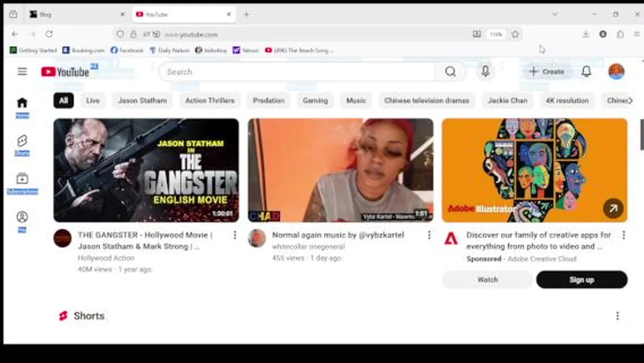Select the Music filter chip
Viewport: 644px width, 363px height.
tap(356, 100)
